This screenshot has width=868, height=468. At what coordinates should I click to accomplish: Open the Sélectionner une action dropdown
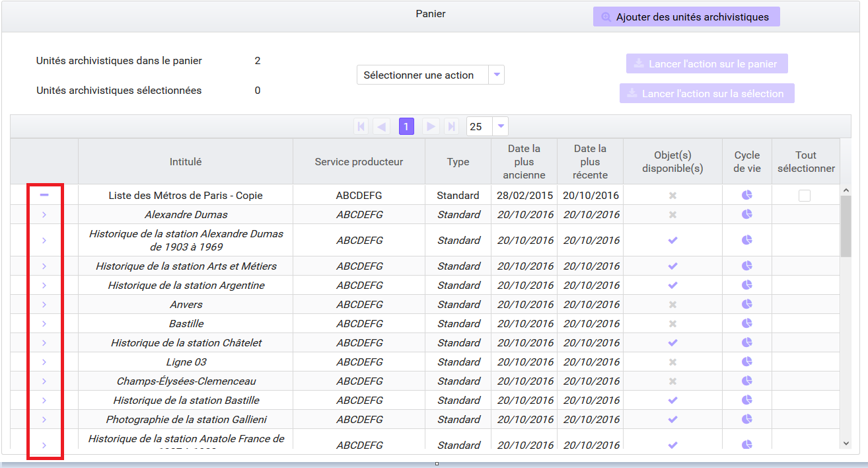coord(430,75)
